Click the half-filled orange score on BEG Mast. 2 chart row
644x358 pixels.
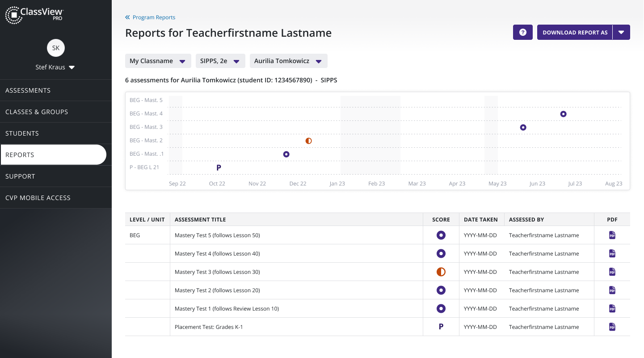point(308,141)
